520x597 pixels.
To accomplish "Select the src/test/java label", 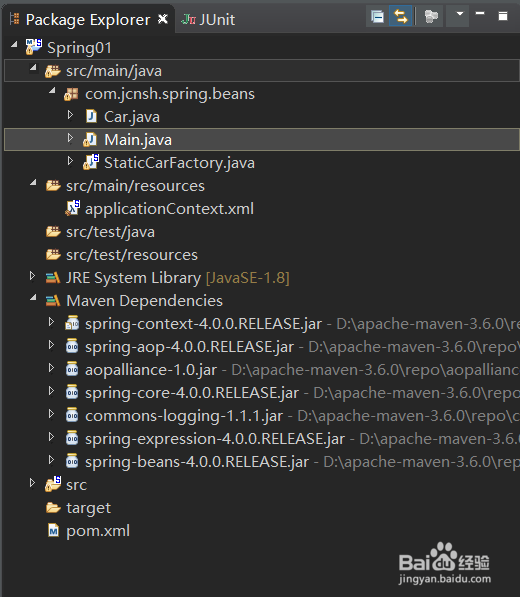I will click(110, 232).
